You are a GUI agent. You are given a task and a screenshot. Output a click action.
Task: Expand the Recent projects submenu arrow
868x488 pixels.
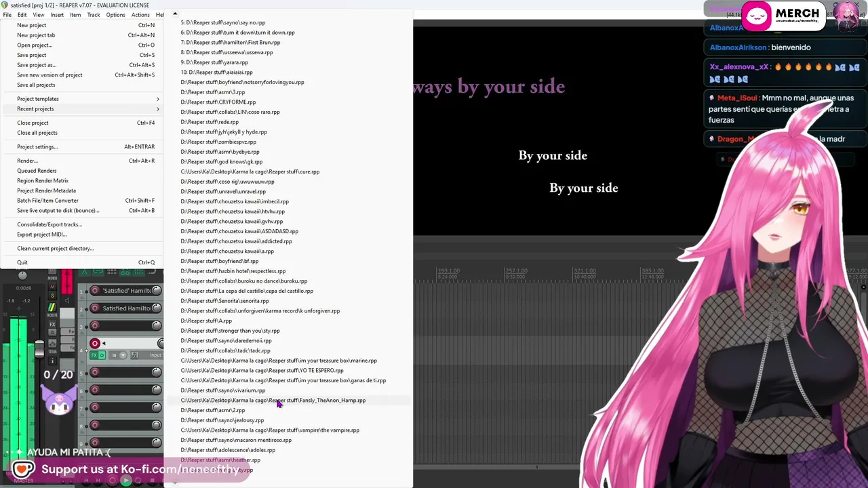pos(158,109)
